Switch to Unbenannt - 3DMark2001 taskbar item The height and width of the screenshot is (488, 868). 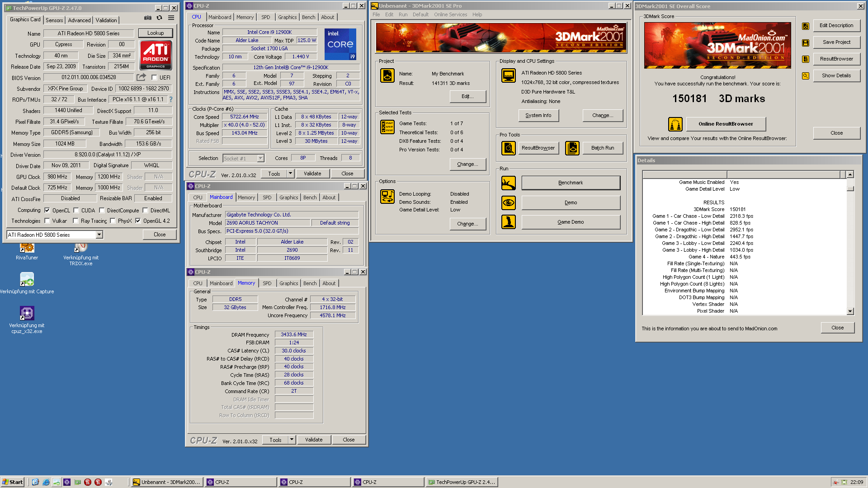click(x=166, y=482)
